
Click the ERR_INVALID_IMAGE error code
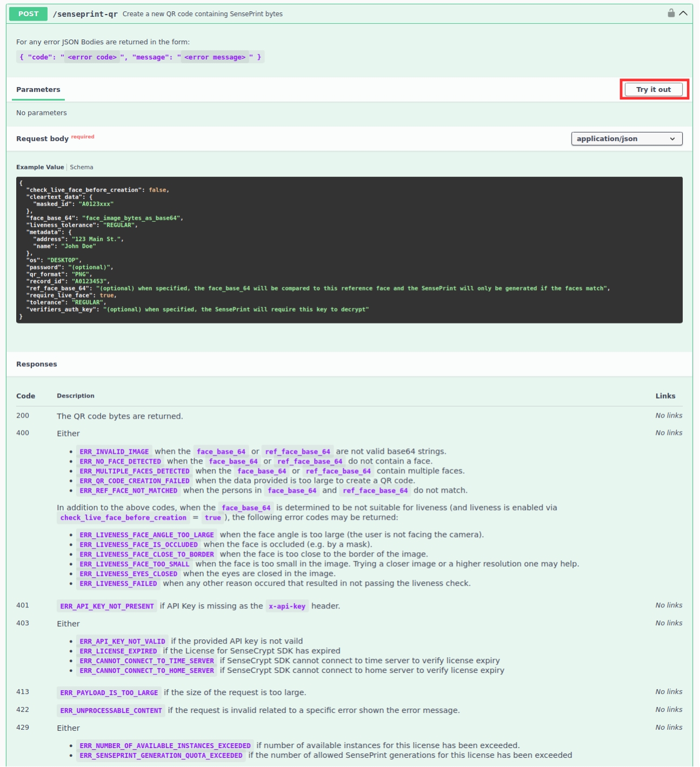[x=114, y=452]
